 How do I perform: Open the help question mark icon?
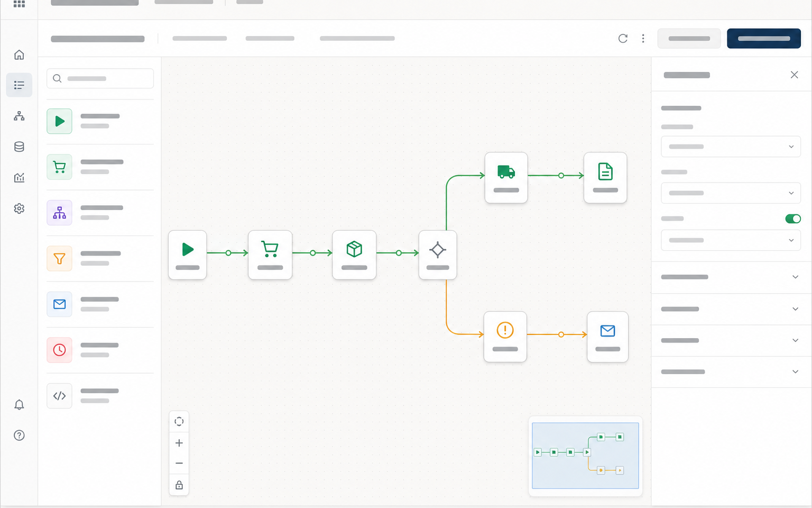(x=19, y=436)
